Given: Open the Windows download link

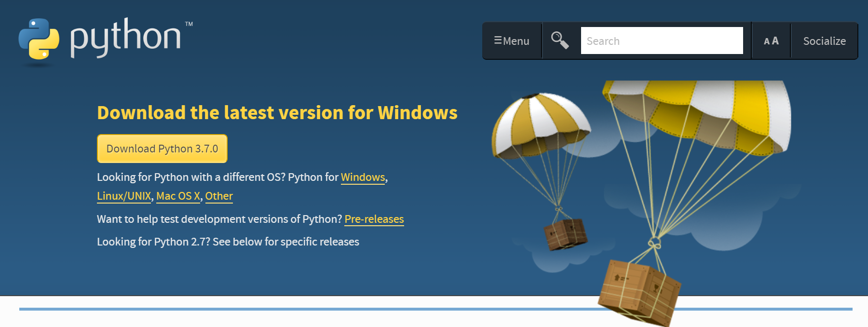Looking at the screenshot, I should point(363,177).
